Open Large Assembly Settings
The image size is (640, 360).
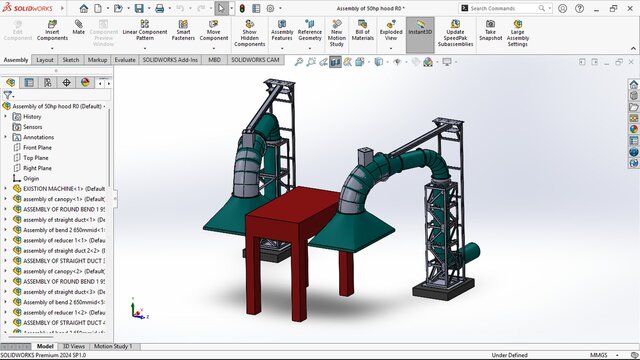(x=518, y=33)
